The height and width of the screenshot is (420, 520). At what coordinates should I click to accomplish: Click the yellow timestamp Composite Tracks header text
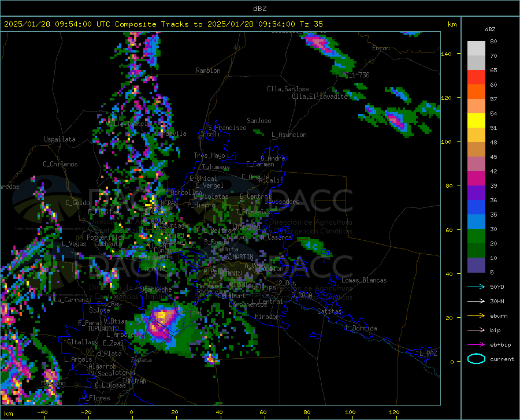pos(163,24)
